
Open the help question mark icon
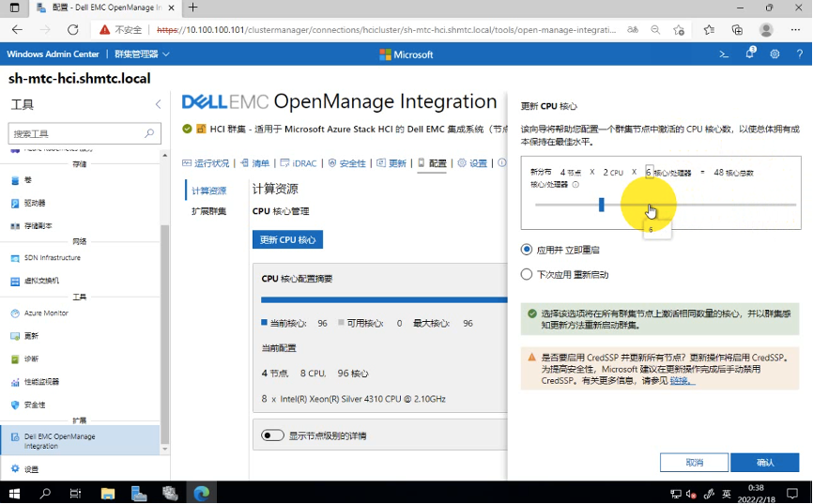pos(800,53)
